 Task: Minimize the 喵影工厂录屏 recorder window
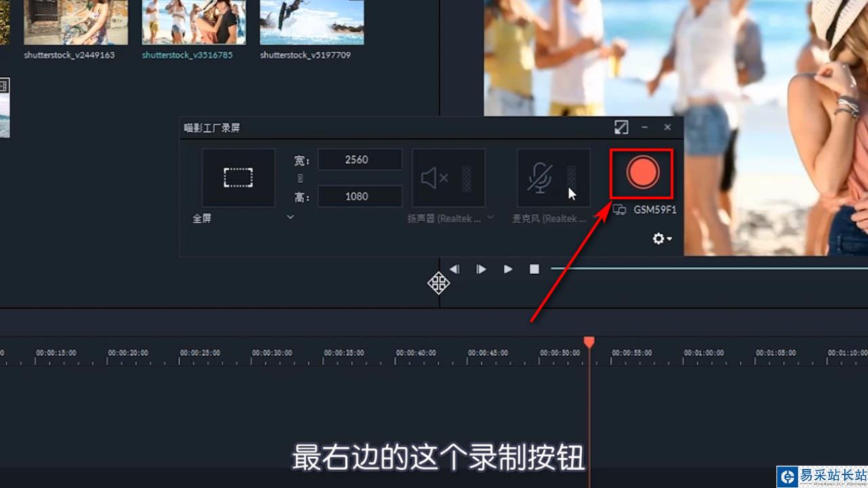(645, 127)
